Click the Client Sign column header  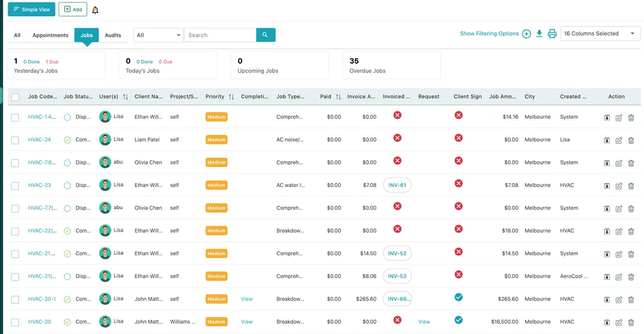point(468,97)
